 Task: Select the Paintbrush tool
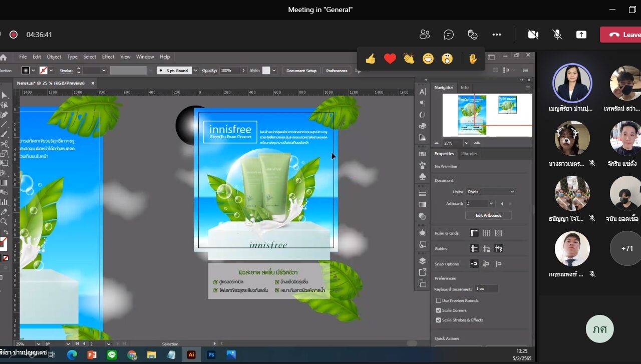pyautogui.click(x=4, y=134)
